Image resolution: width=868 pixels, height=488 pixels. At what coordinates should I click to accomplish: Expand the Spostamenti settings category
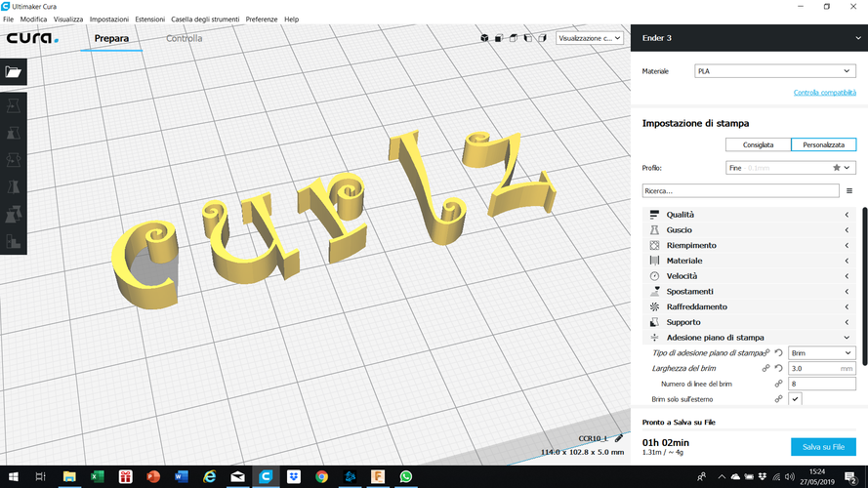[749, 291]
